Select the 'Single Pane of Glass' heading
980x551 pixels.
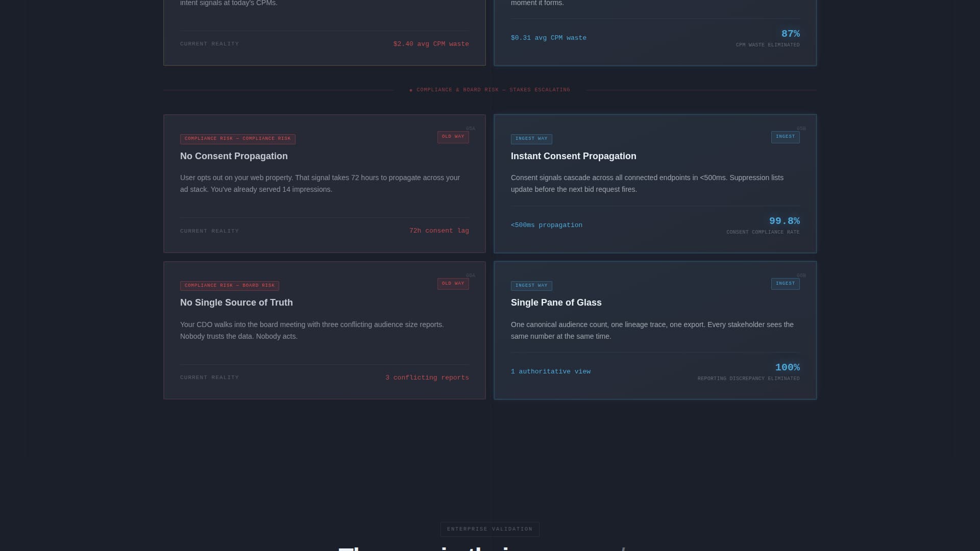[556, 303]
